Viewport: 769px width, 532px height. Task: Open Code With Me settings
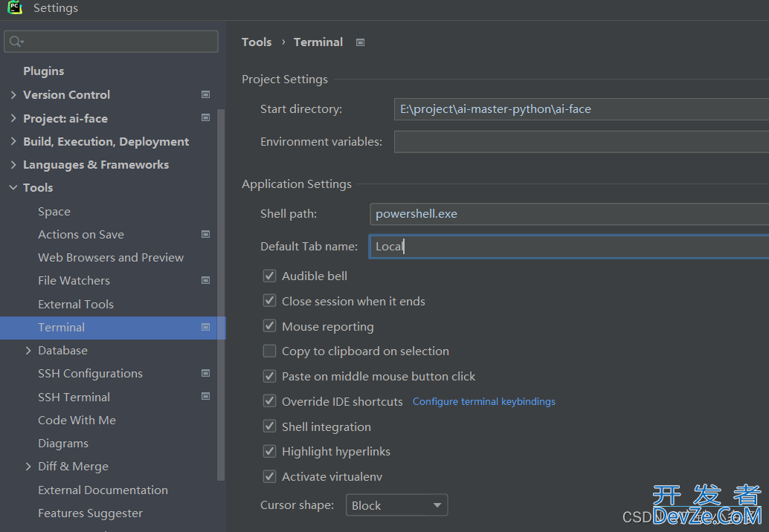pyautogui.click(x=77, y=421)
